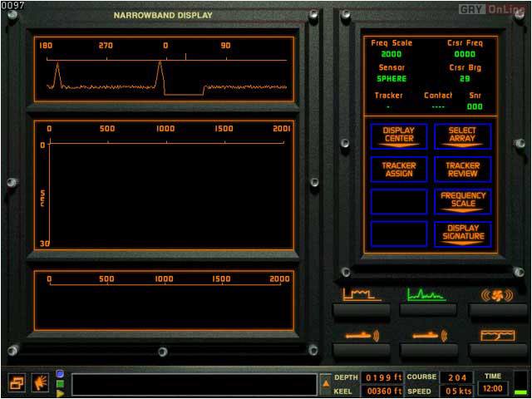Click the empty button below TRACKER ASSIGN
Viewport: 532px width, 399px height.
coord(399,202)
